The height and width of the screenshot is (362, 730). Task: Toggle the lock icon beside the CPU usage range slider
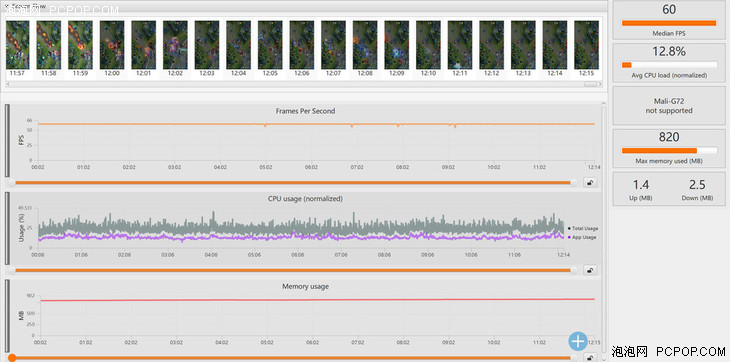pyautogui.click(x=590, y=270)
